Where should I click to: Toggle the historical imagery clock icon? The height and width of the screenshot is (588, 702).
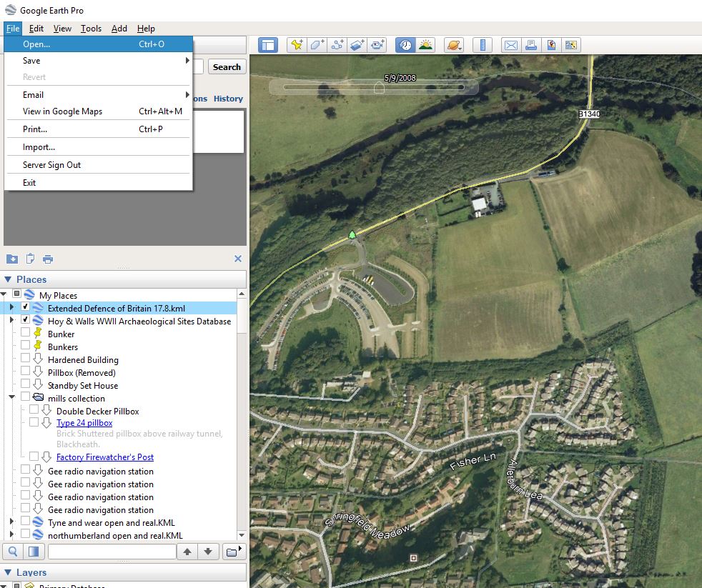pos(405,45)
